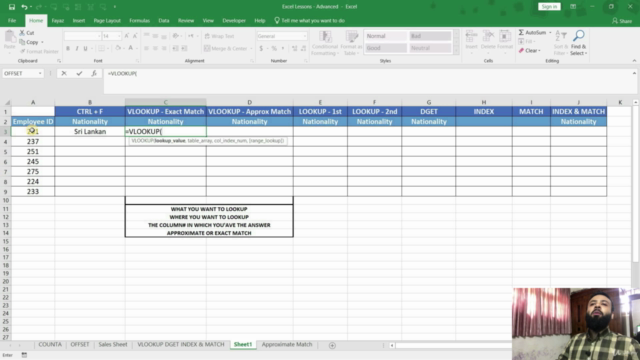Toggle Italic formatting
The image size is (640, 360).
pyautogui.click(x=77, y=49)
